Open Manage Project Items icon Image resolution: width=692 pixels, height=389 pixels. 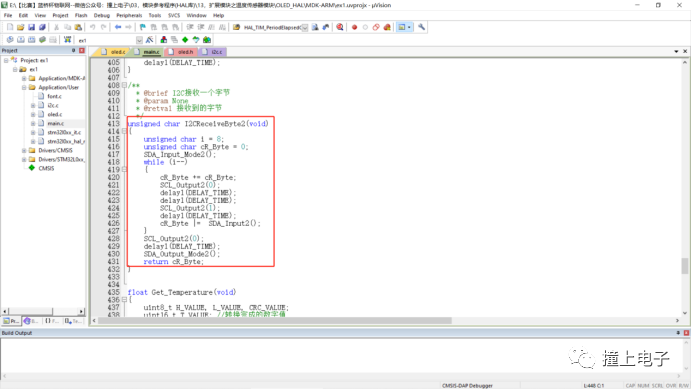tap(164, 40)
